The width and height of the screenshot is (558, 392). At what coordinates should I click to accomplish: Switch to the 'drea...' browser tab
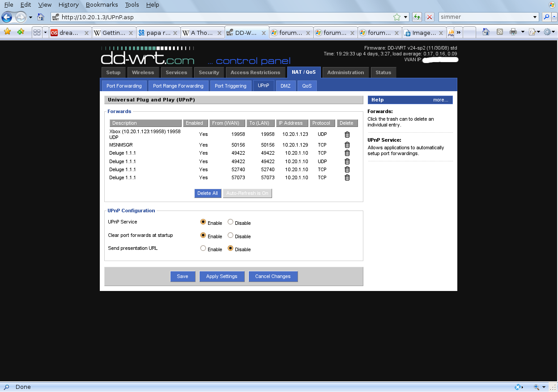pyautogui.click(x=70, y=33)
